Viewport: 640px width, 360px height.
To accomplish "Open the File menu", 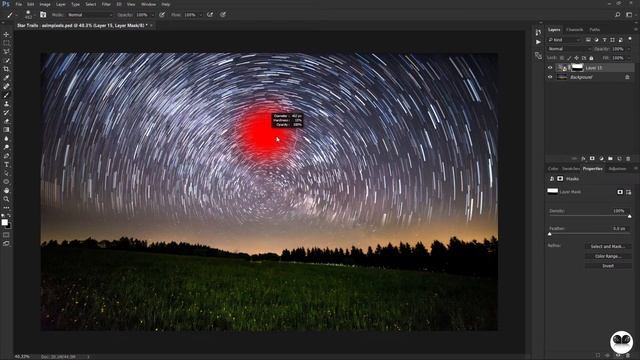I will tap(18, 4).
